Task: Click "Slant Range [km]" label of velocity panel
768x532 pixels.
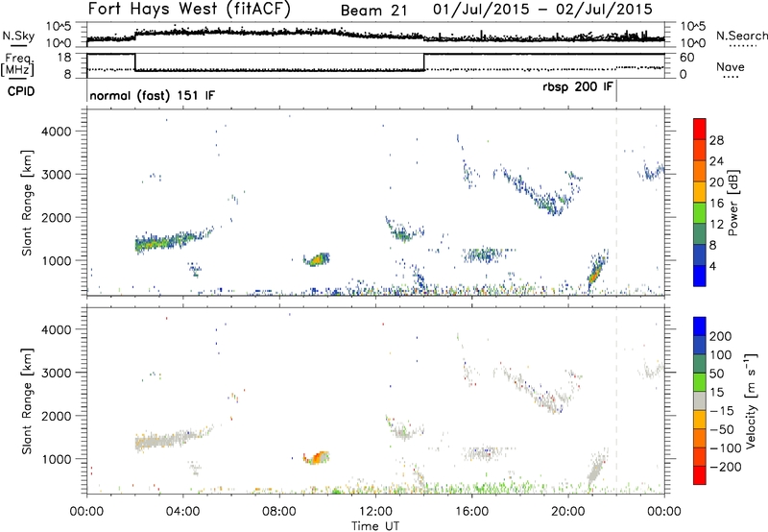Action: (x=27, y=401)
